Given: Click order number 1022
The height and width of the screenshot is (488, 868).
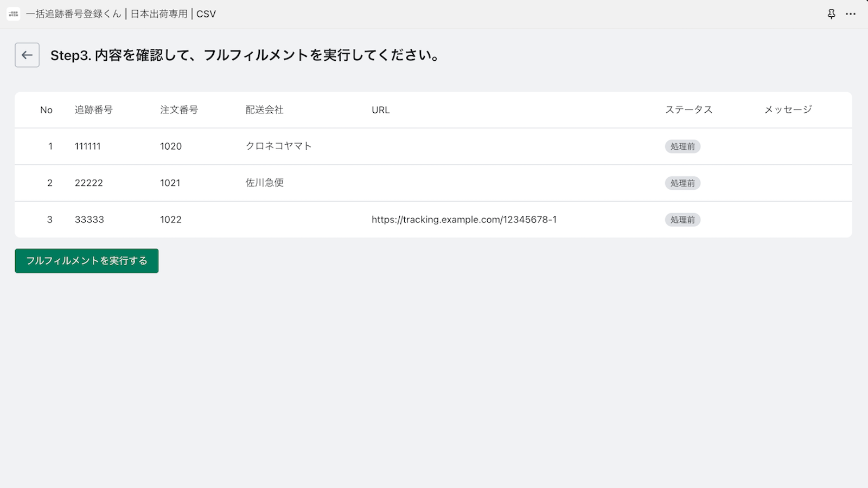Looking at the screenshot, I should [x=171, y=220].
